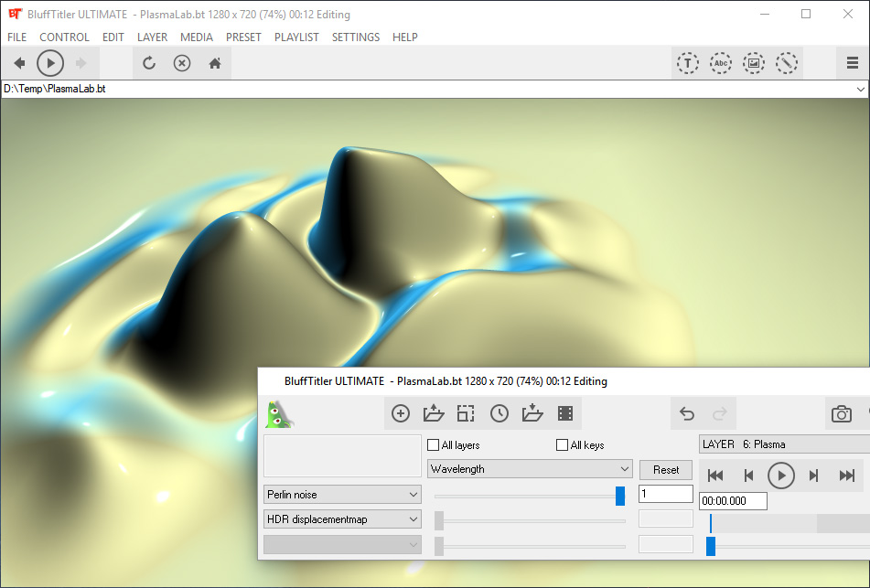Viewport: 870px width, 588px height.
Task: Click the open folder up-arrow icon
Action: [434, 413]
